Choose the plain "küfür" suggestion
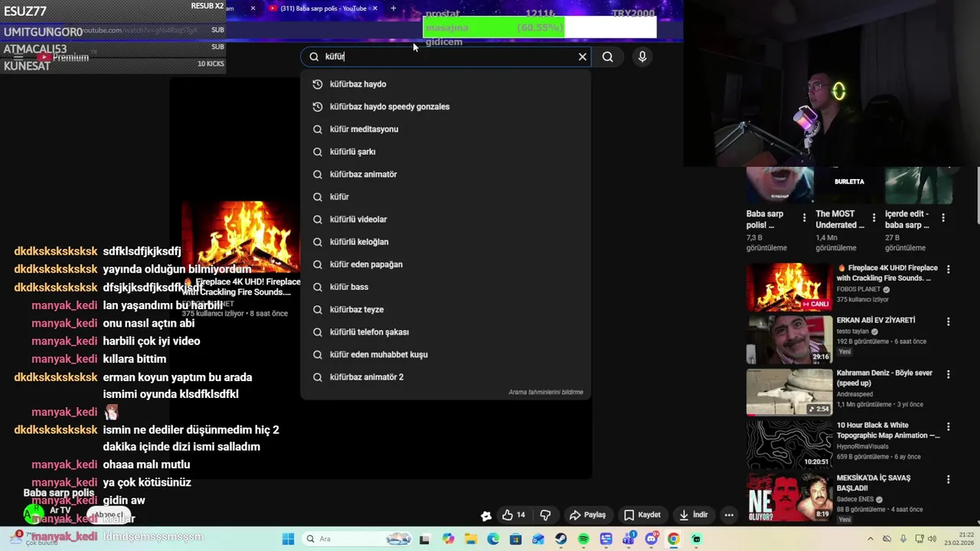This screenshot has height=551, width=980. (446, 197)
